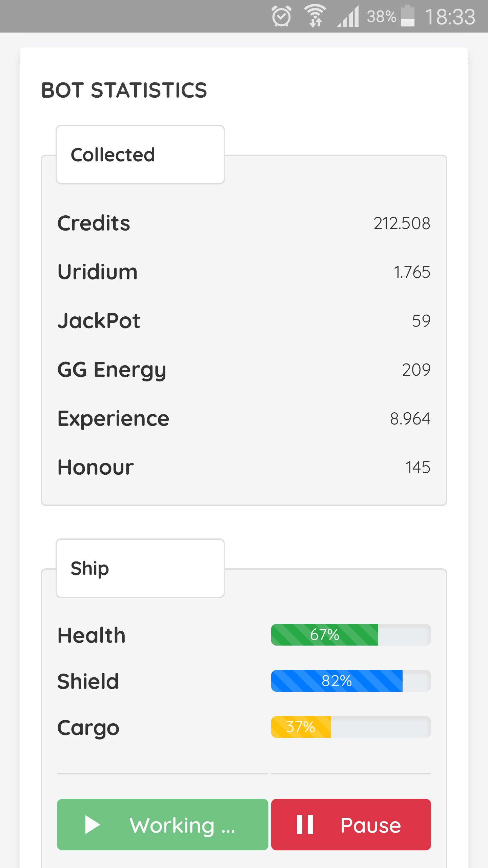Click the red Pause button
488x868 pixels.
[x=351, y=824]
